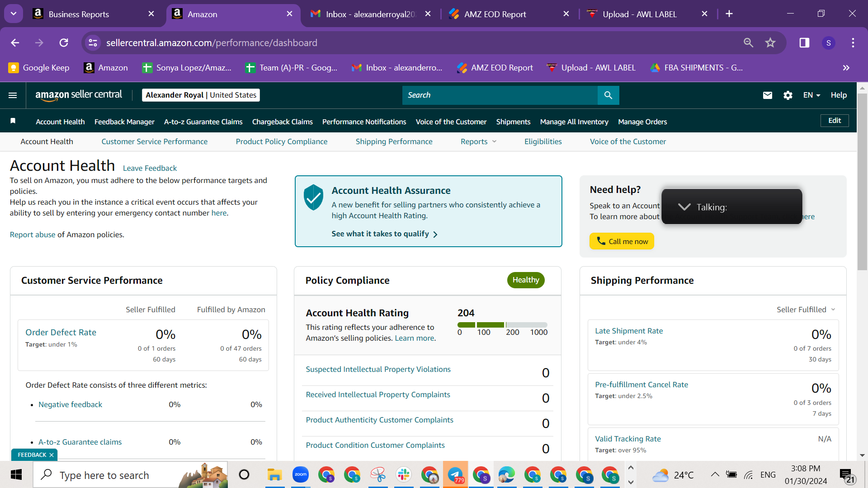
Task: Click the green Healthy status badge
Action: [x=526, y=280]
